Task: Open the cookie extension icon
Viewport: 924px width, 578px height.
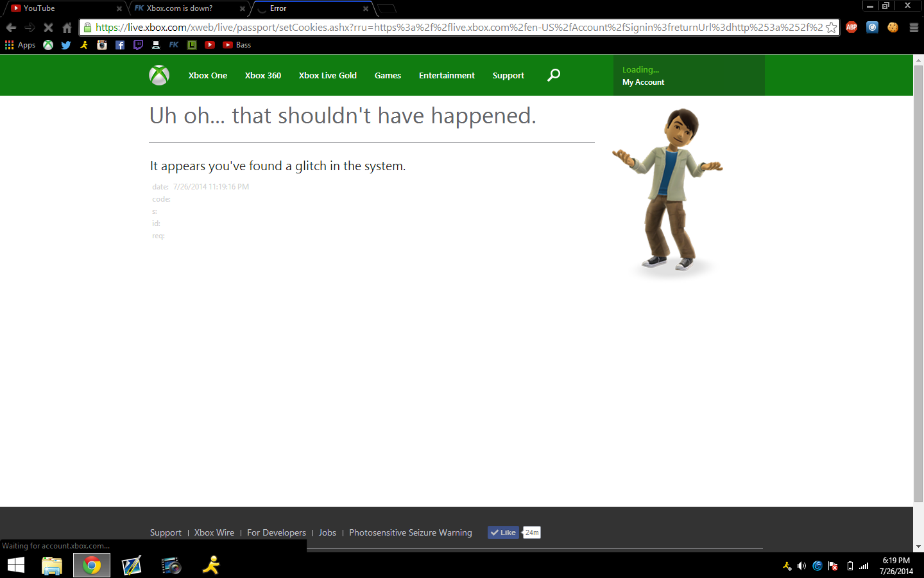Action: click(x=893, y=27)
